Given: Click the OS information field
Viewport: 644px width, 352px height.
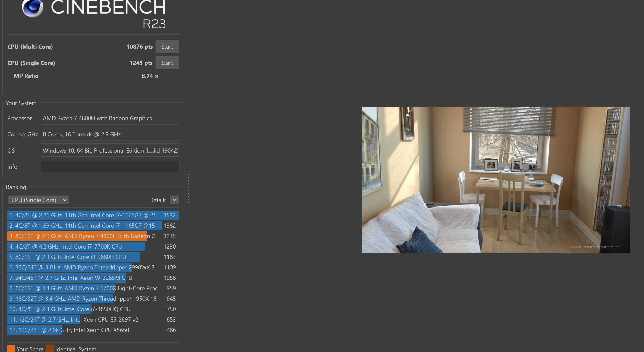Looking at the screenshot, I should 110,150.
